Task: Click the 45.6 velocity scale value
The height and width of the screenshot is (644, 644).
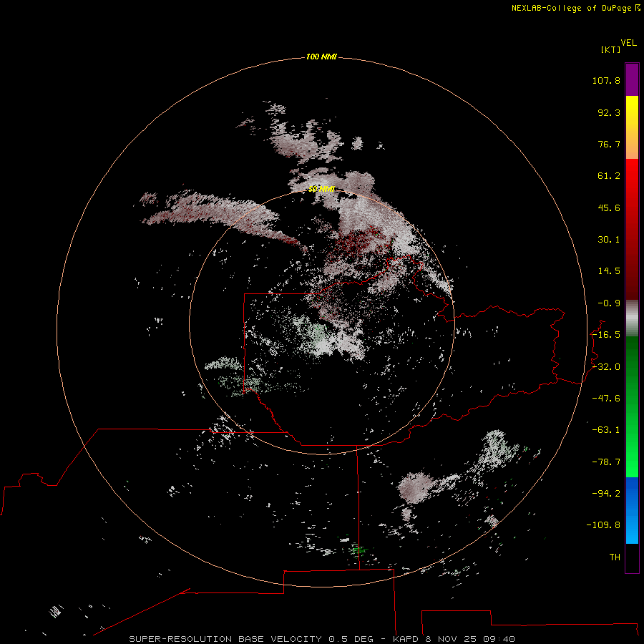Action: pyautogui.click(x=609, y=208)
